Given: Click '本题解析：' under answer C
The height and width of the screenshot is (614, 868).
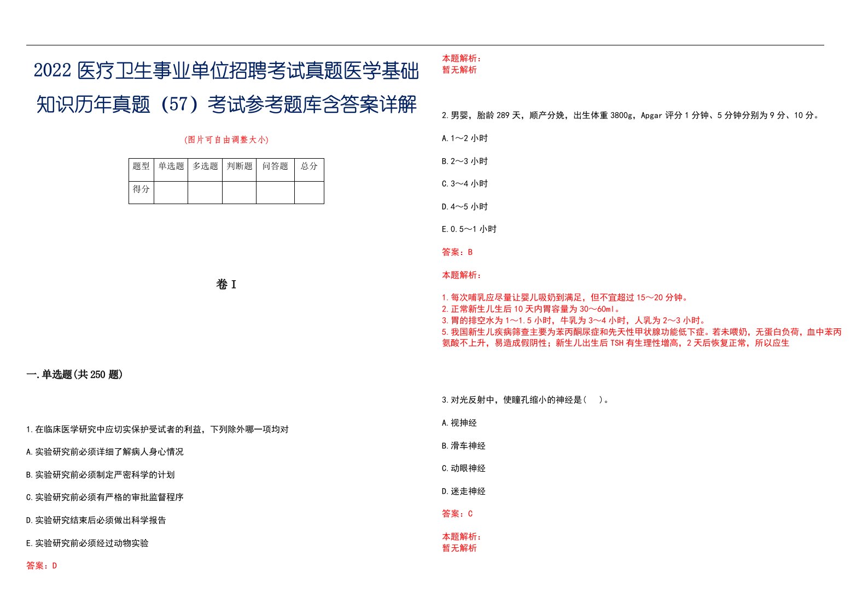Looking at the screenshot, I should 462,537.
